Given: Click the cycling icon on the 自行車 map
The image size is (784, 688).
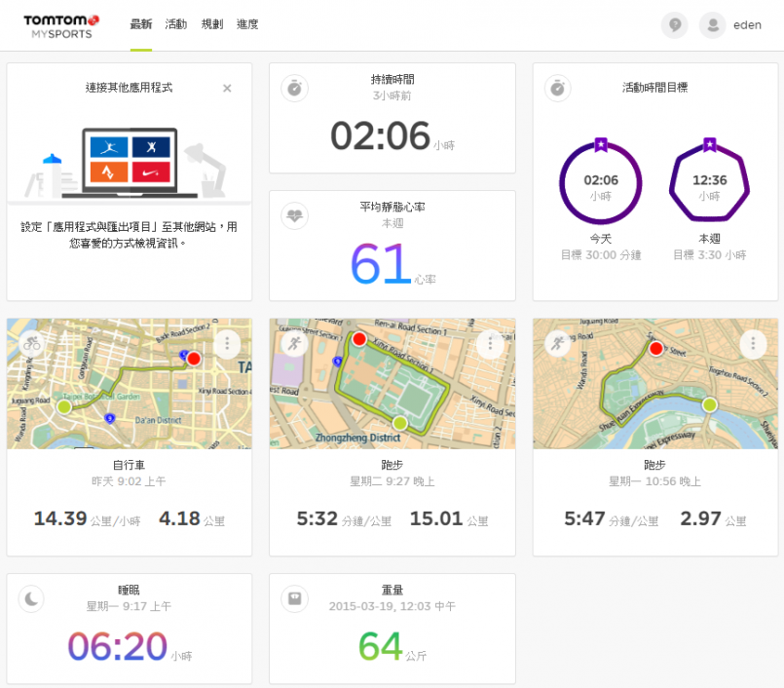Looking at the screenshot, I should pos(32,344).
